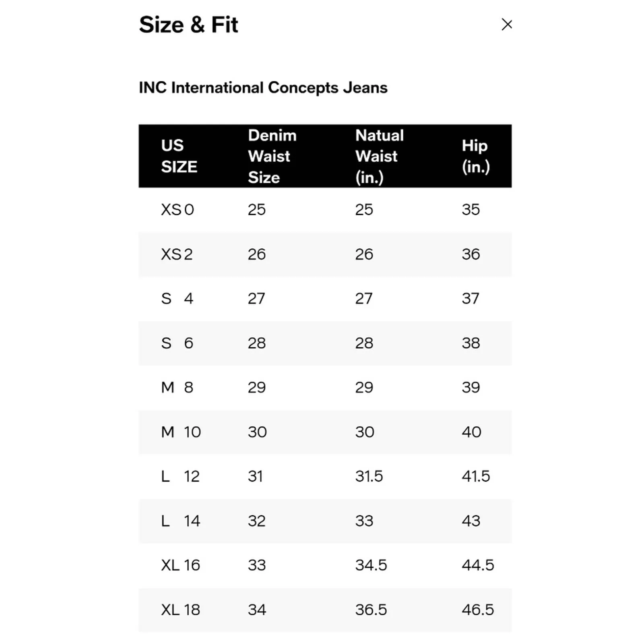Select the "XS 2" size label
Screen dimensions: 644x644
pyautogui.click(x=177, y=254)
